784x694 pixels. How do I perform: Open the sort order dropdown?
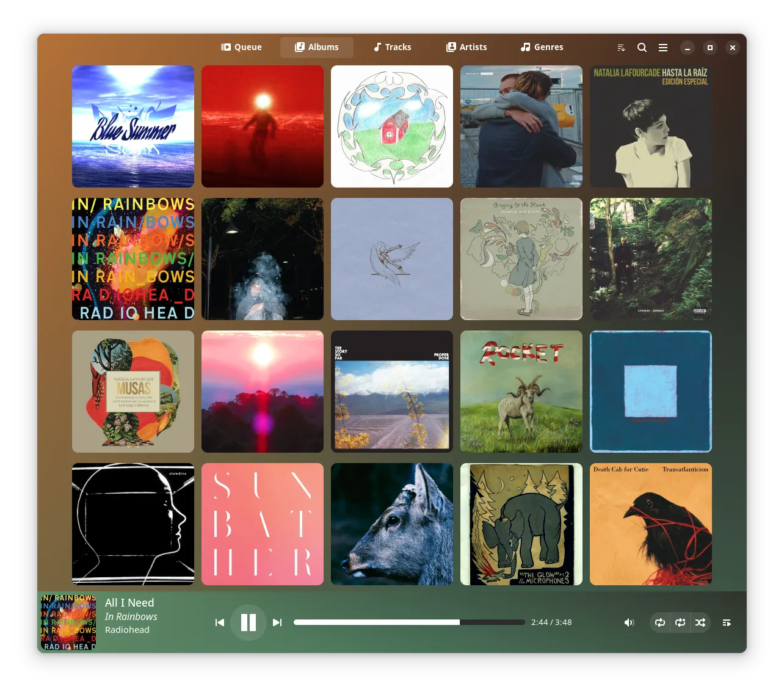(x=621, y=48)
